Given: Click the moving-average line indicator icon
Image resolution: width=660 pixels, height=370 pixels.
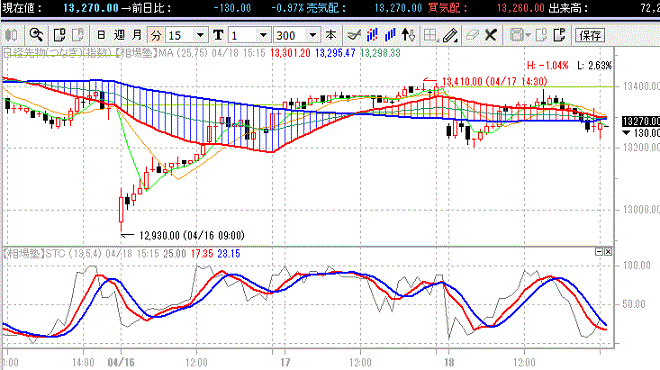Looking at the screenshot, I should tap(354, 35).
